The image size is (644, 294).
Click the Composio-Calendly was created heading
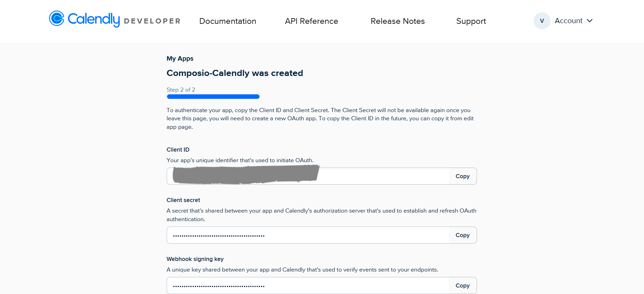click(235, 73)
